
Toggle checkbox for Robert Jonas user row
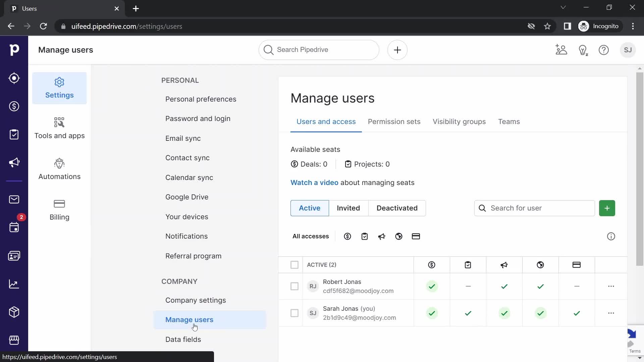tap(294, 286)
